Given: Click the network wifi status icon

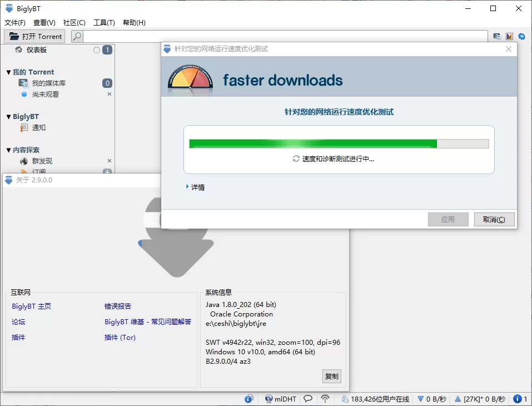Looking at the screenshot, I should pyautogui.click(x=325, y=399).
